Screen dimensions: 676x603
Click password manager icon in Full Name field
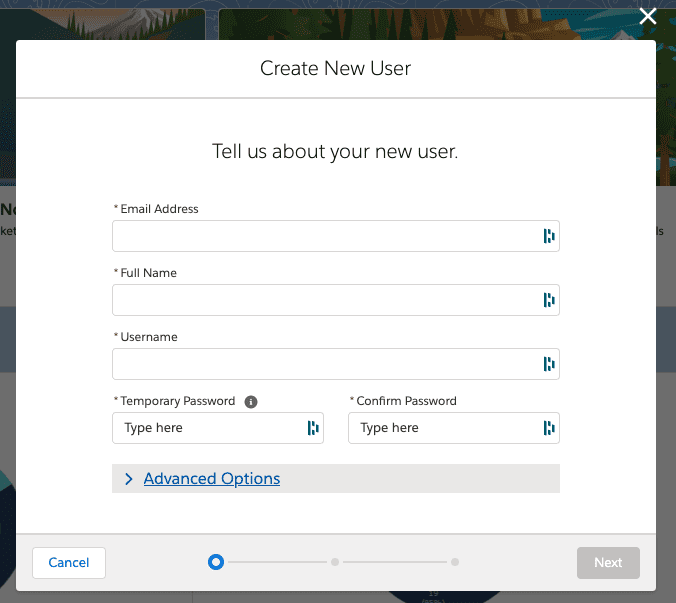[x=548, y=300]
